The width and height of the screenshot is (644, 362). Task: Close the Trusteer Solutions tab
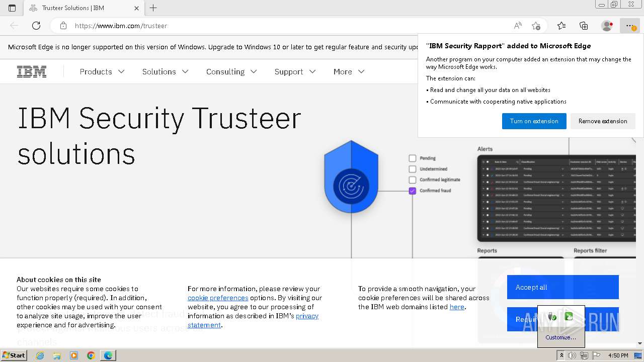(137, 8)
